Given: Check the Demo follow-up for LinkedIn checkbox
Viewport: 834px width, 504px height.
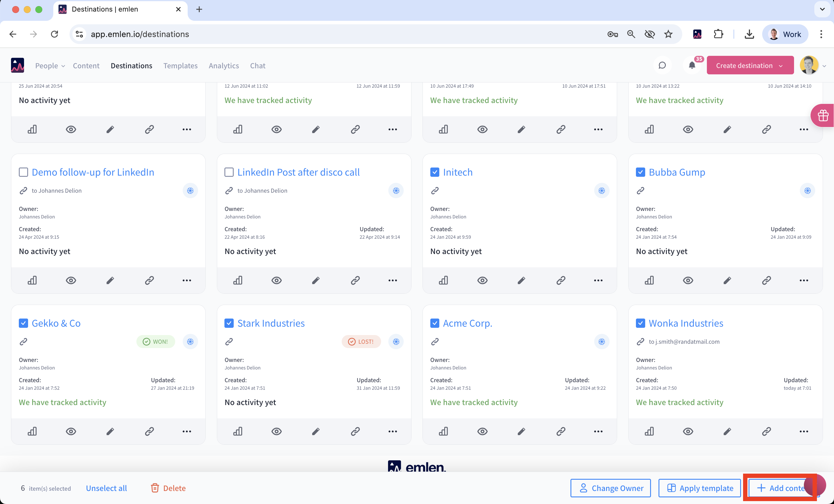Looking at the screenshot, I should point(23,172).
